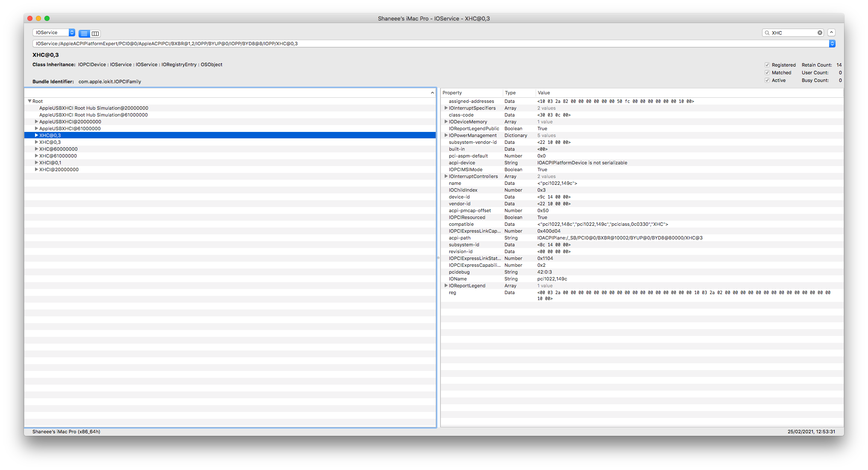868x470 pixels.
Task: Select AppleUSBXHCI Root Hub Simulation@20000000 entry
Action: (x=94, y=108)
